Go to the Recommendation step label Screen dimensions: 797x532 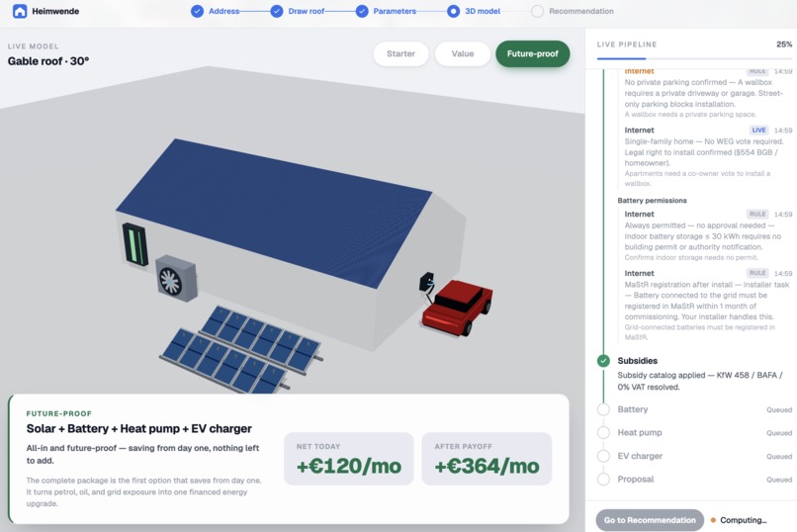[581, 11]
